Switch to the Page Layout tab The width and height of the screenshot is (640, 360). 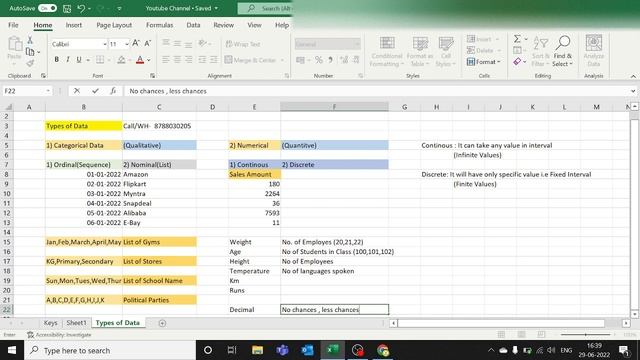click(114, 25)
